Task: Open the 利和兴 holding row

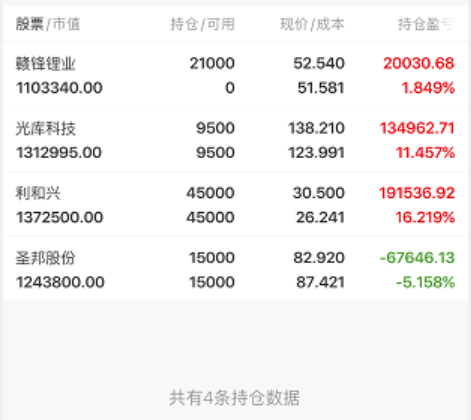Action: pos(235,204)
